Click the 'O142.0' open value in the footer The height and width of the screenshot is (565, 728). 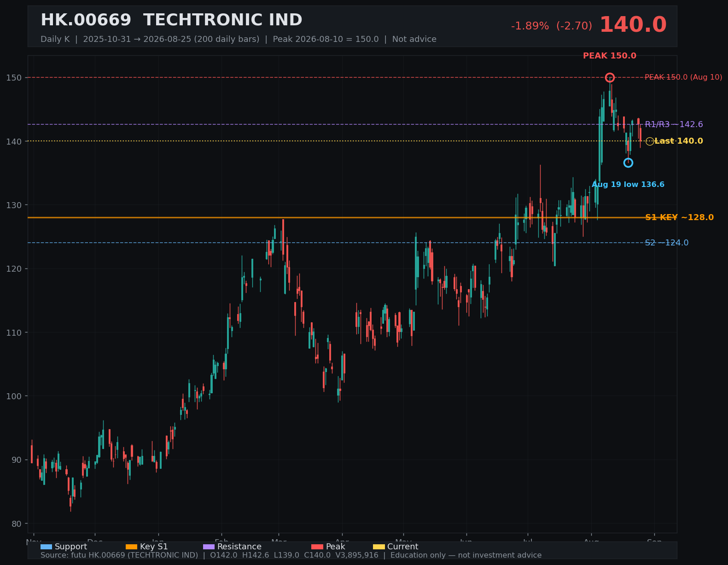point(224,555)
